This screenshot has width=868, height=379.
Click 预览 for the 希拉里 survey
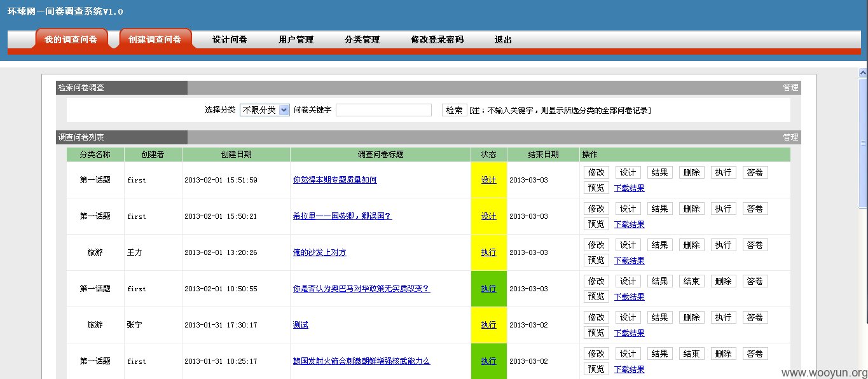(x=596, y=224)
